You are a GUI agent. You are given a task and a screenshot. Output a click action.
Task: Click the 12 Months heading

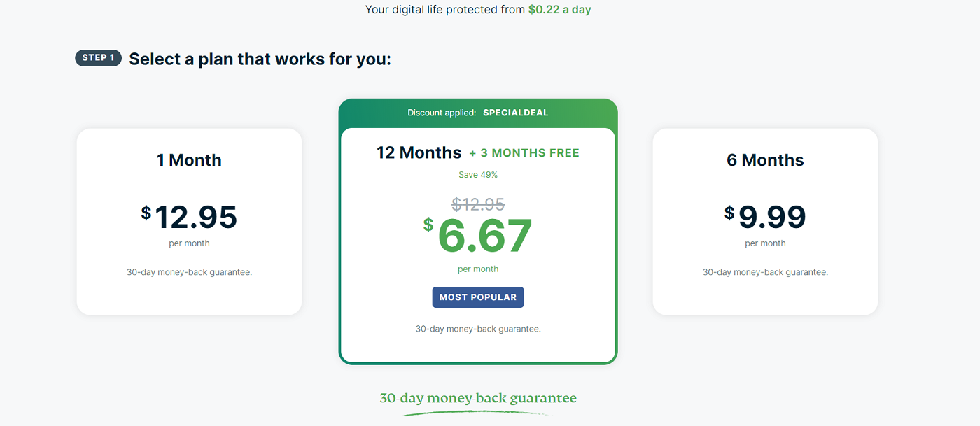419,152
